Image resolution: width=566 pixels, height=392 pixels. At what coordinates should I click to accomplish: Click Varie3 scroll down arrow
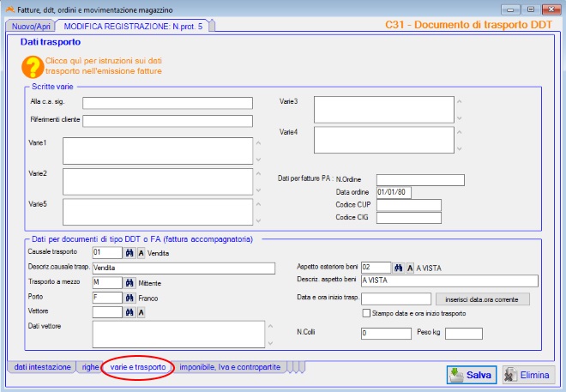pyautogui.click(x=459, y=118)
